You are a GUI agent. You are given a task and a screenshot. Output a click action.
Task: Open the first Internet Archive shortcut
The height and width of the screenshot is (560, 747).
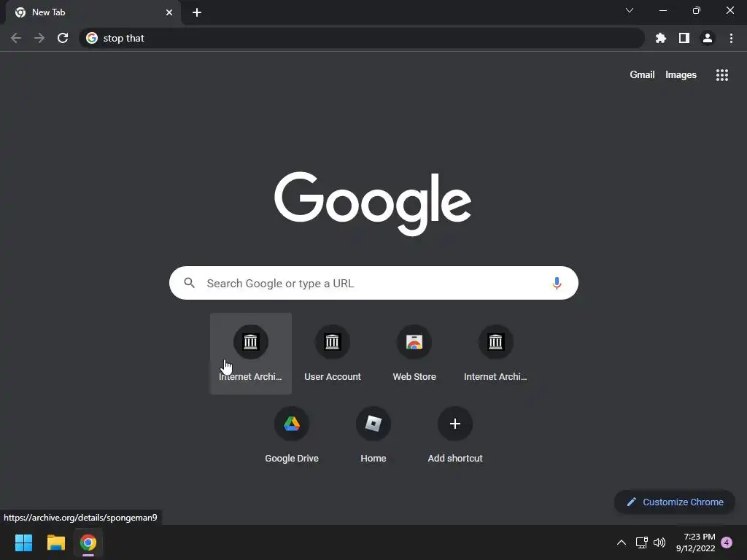tap(251, 354)
